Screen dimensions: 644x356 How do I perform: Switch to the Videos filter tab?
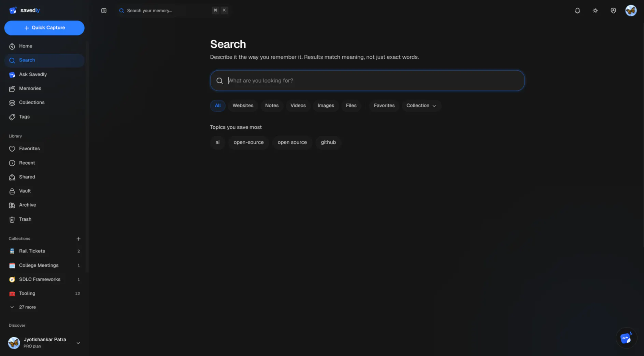click(298, 106)
